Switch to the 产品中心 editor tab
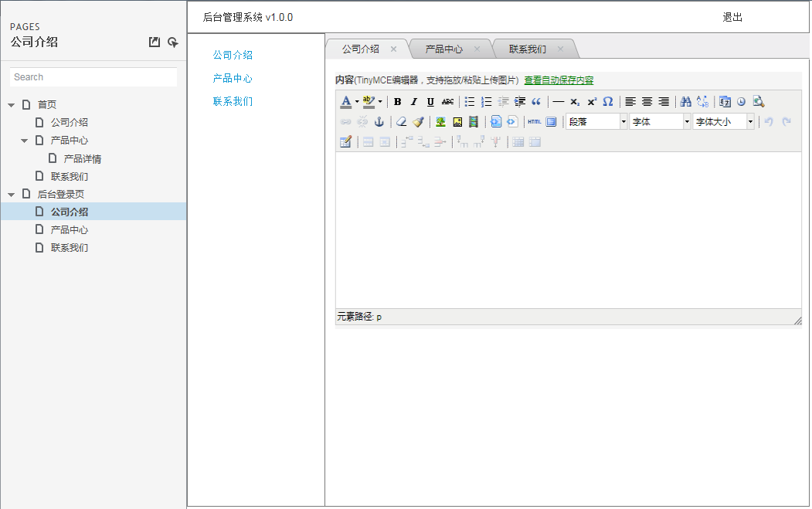The image size is (812, 509). (443, 49)
